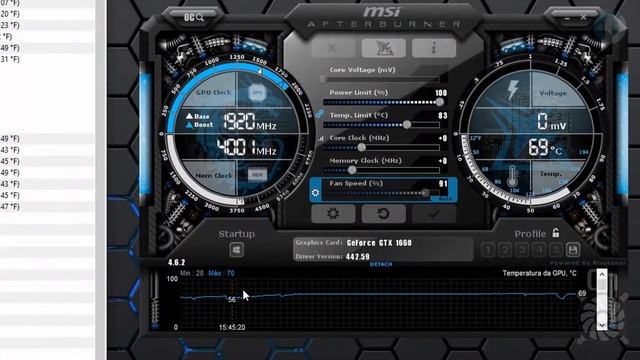Toggle Auto fan speed button
This screenshot has width=640, height=360.
[445, 198]
